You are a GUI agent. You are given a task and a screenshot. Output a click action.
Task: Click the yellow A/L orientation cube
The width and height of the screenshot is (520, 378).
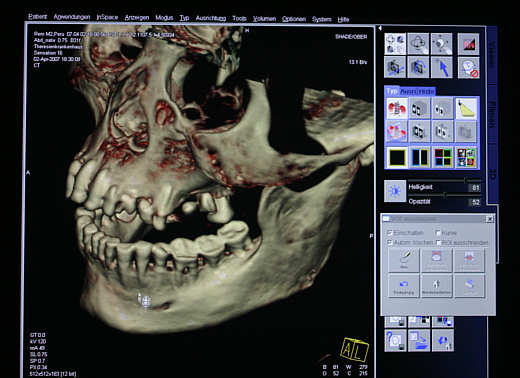354,349
